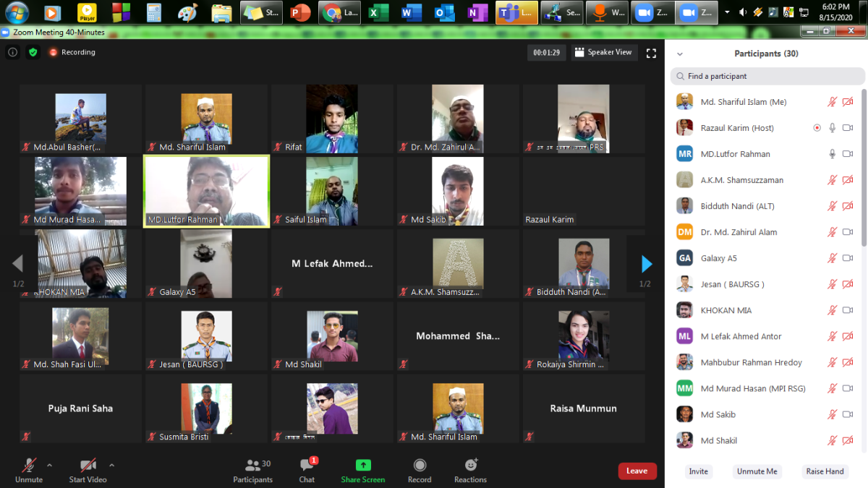Toggle Unmute microphone in bottom toolbar

(28, 466)
